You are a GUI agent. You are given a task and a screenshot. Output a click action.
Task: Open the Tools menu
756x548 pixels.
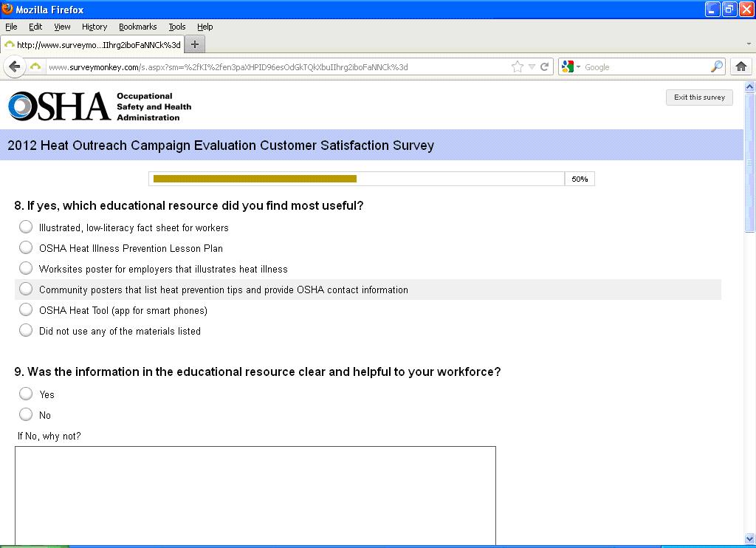pyautogui.click(x=176, y=27)
